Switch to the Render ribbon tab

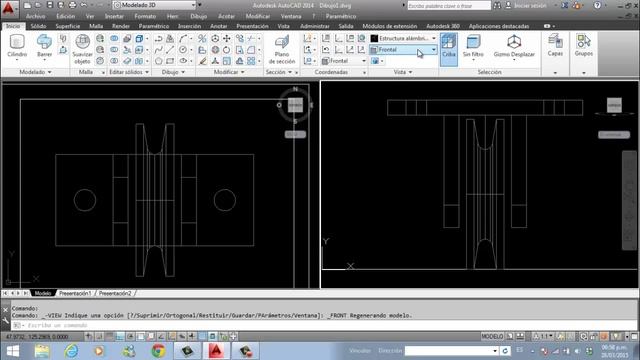point(121,26)
